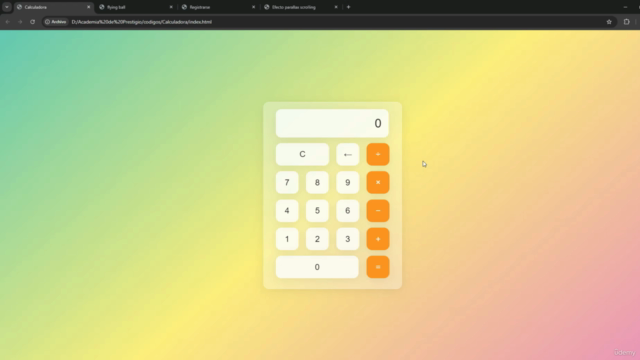This screenshot has height=360, width=640.
Task: Minimize the browser window
Action: [625, 7]
